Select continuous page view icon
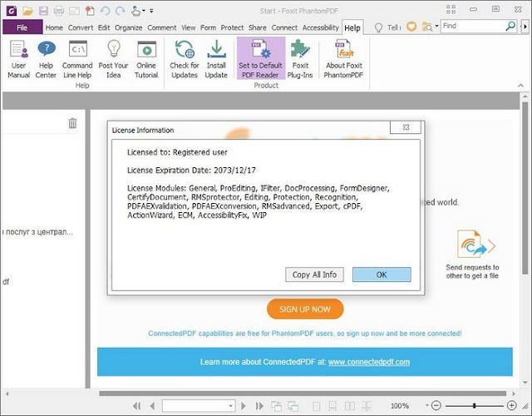 [332, 406]
